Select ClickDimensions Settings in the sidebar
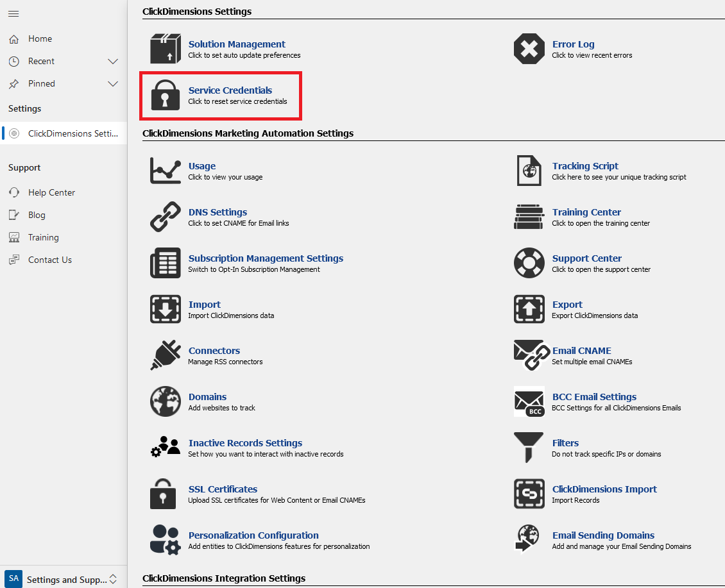Image resolution: width=725 pixels, height=588 pixels. pyautogui.click(x=64, y=133)
